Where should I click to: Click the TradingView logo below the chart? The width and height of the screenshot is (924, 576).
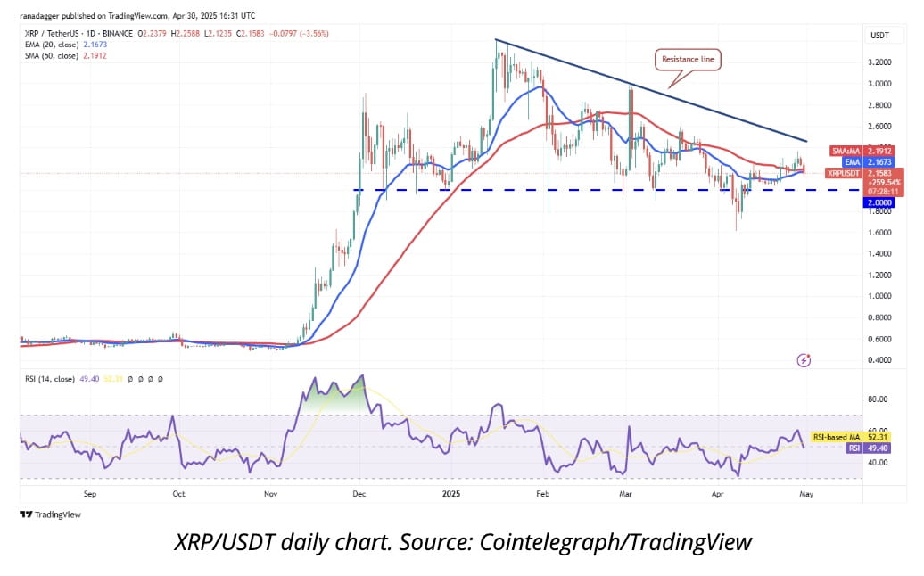(x=50, y=514)
